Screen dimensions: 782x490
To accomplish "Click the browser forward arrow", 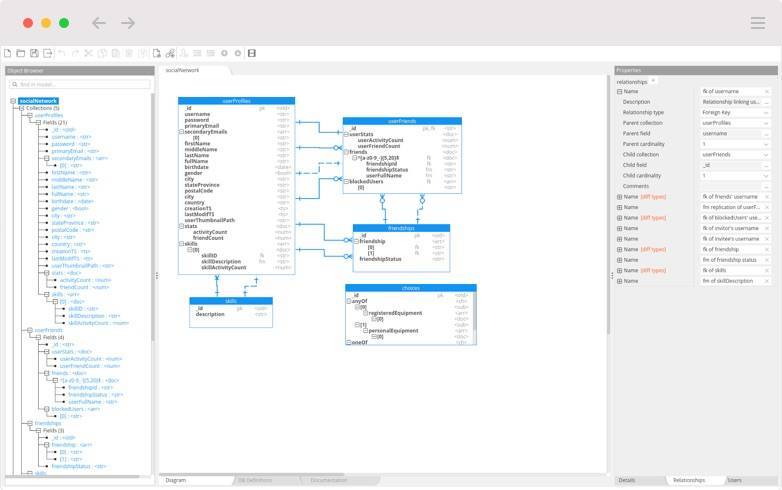I will pyautogui.click(x=128, y=23).
